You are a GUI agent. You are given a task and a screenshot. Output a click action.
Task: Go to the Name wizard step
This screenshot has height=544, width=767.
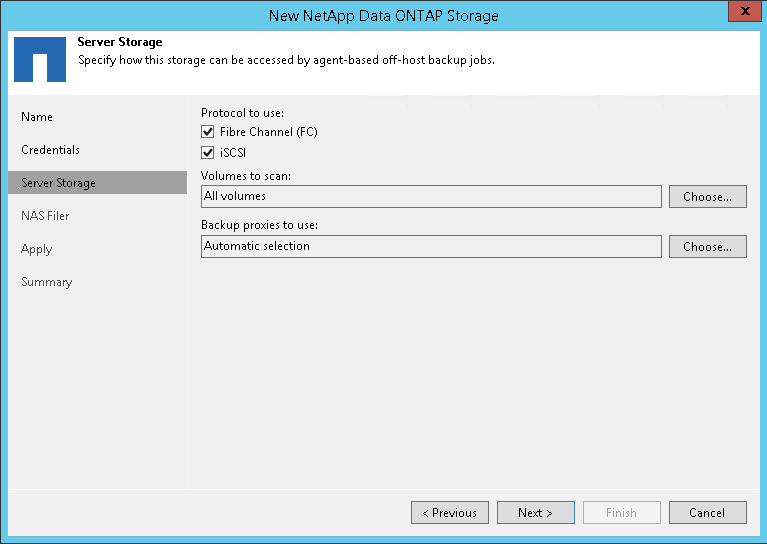coord(37,117)
